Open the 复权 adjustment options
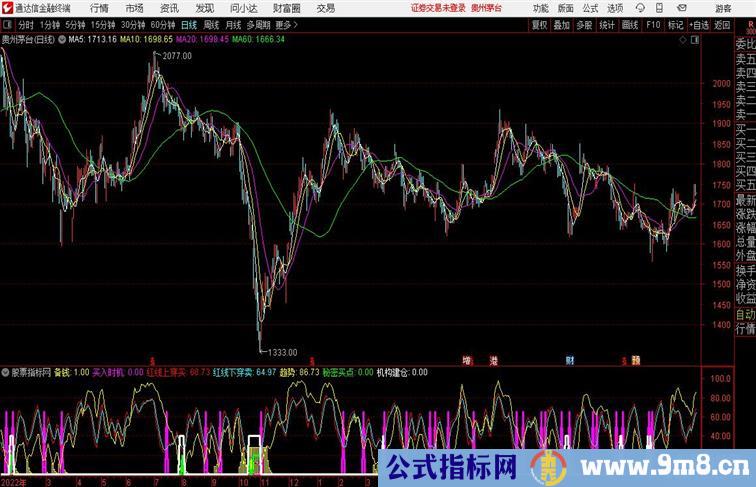This screenshot has height=487, width=756. pos(540,24)
